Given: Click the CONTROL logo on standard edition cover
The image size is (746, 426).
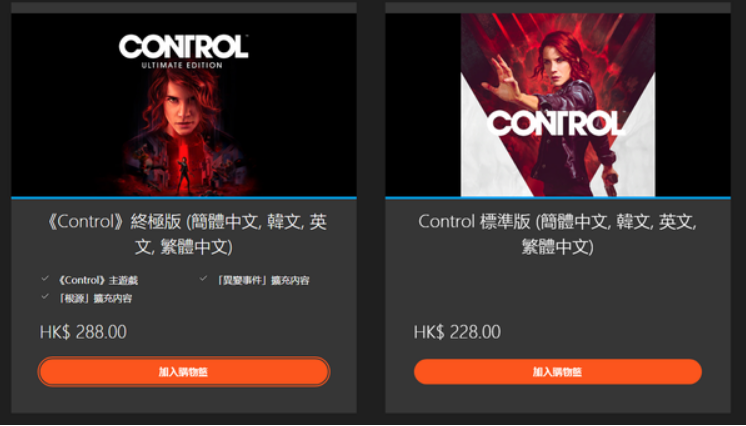Looking at the screenshot, I should 556,122.
